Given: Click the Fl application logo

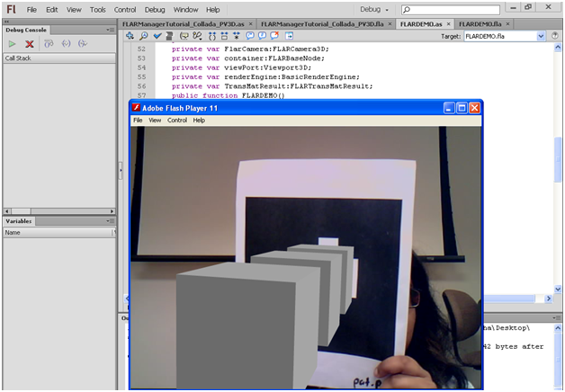Looking at the screenshot, I should [11, 9].
